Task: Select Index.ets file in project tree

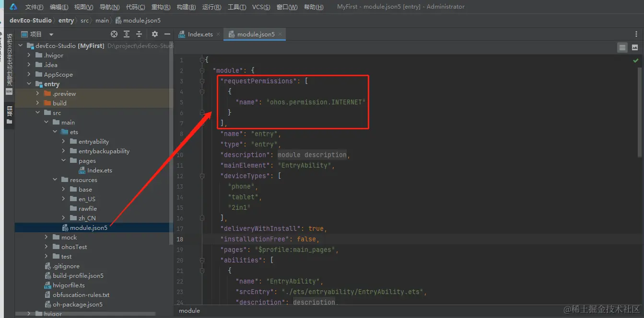Action: click(95, 170)
